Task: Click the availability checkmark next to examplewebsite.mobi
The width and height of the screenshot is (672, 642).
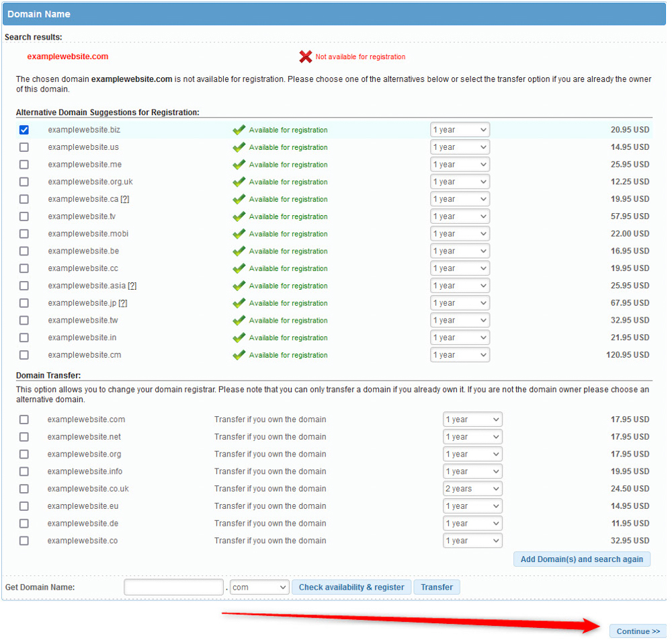Action: tap(239, 234)
